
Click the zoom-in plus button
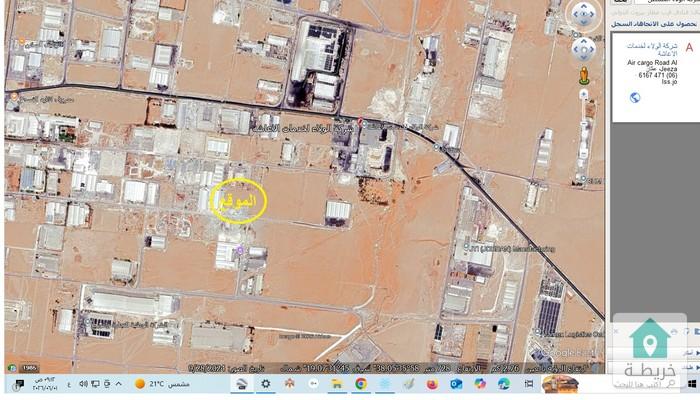pos(584,94)
